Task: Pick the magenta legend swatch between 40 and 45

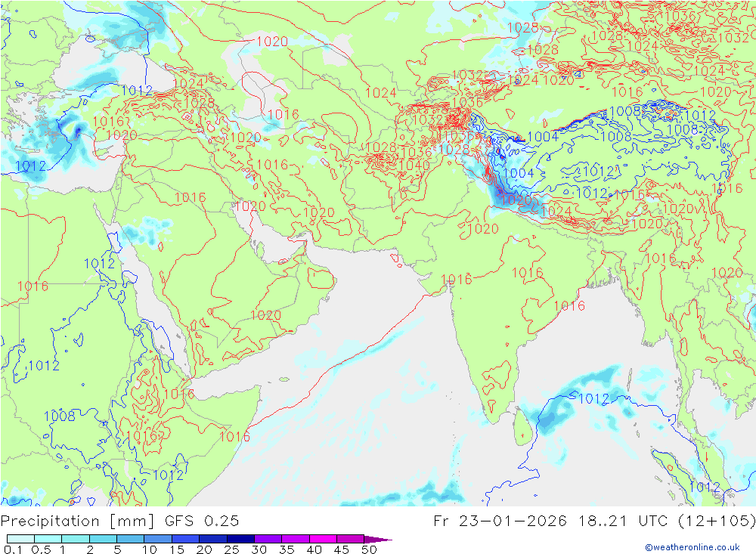Action: click(x=323, y=539)
